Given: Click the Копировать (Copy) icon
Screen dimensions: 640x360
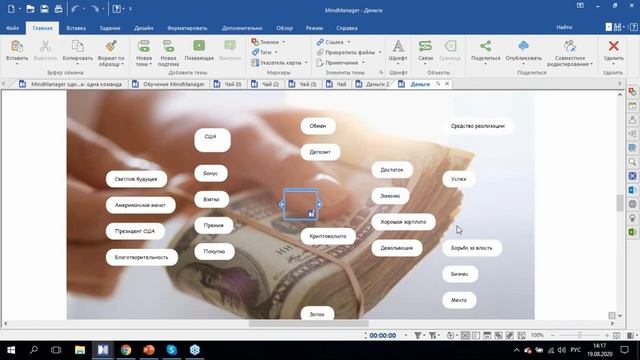Looking at the screenshot, I should [78, 46].
